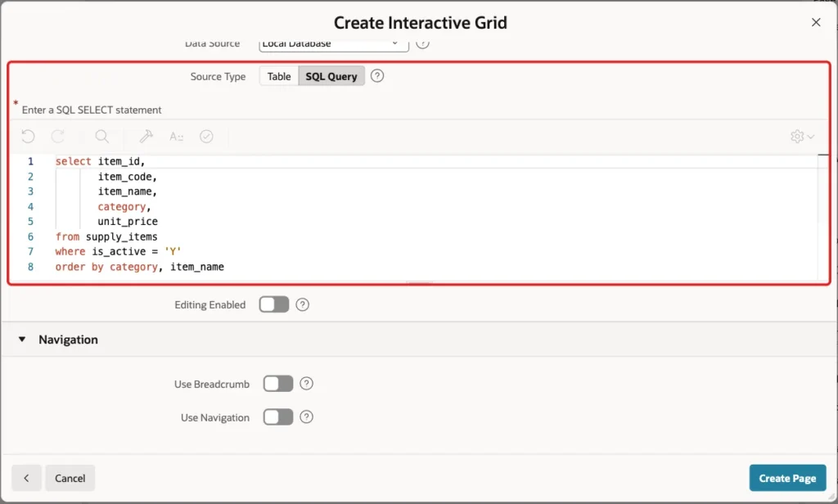Viewport: 838px width, 504px height.
Task: Show help for Use Breadcrumb
Action: [306, 383]
